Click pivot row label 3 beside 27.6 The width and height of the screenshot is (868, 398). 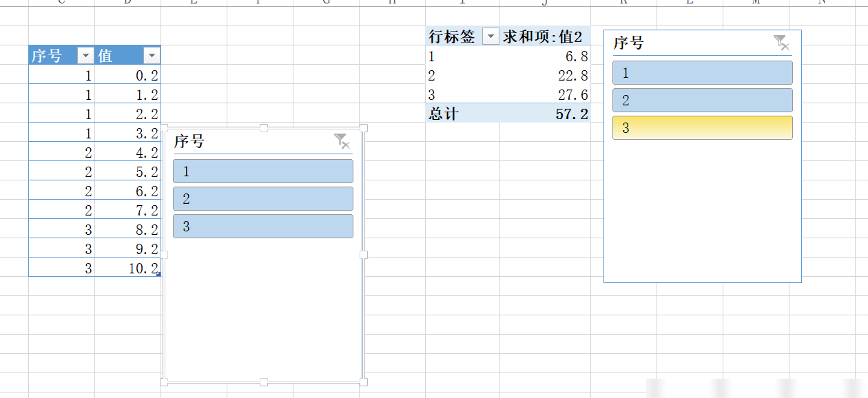[462, 94]
